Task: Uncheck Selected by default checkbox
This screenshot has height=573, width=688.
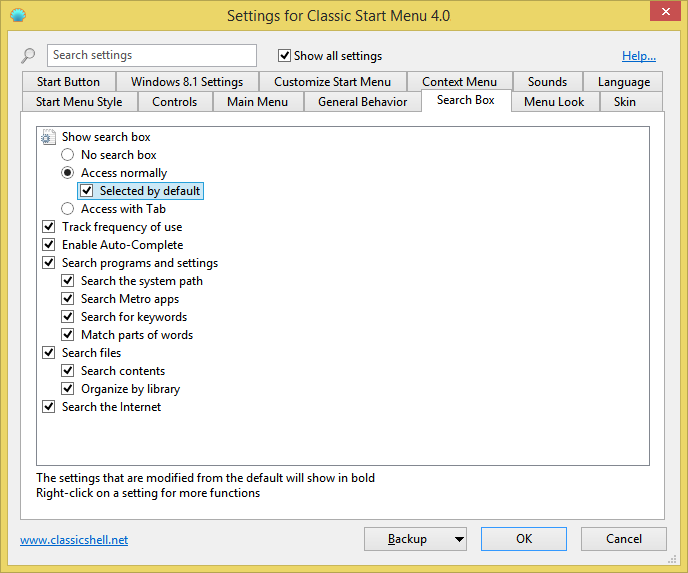Action: pyautogui.click(x=86, y=191)
